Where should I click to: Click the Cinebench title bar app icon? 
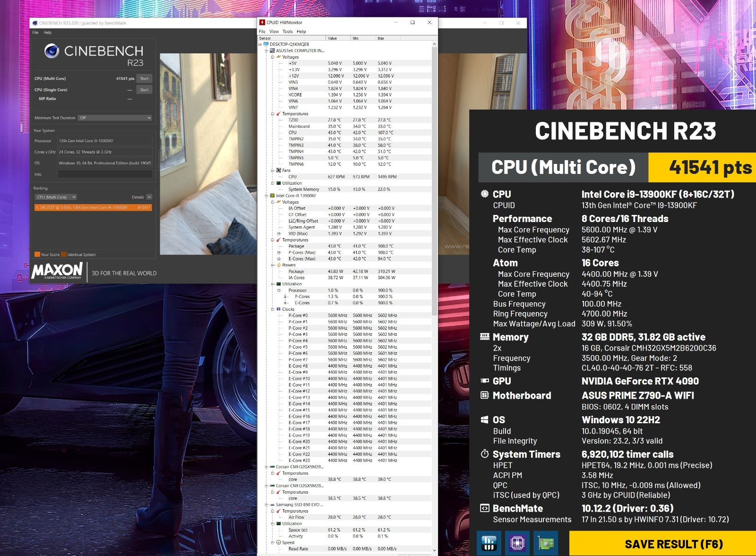[x=35, y=23]
